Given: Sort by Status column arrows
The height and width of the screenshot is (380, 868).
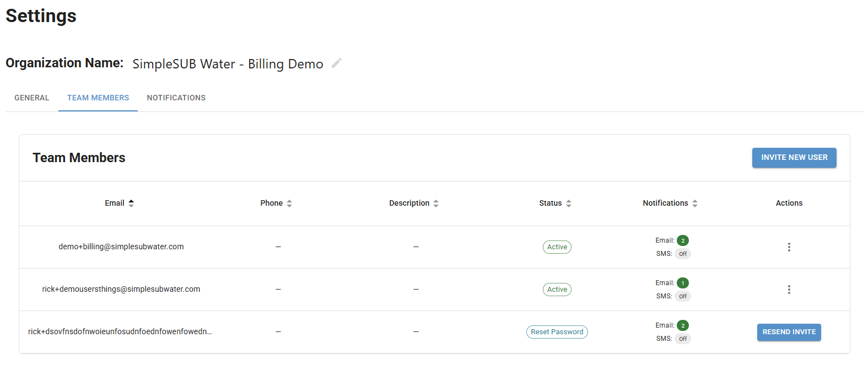Looking at the screenshot, I should [x=569, y=204].
